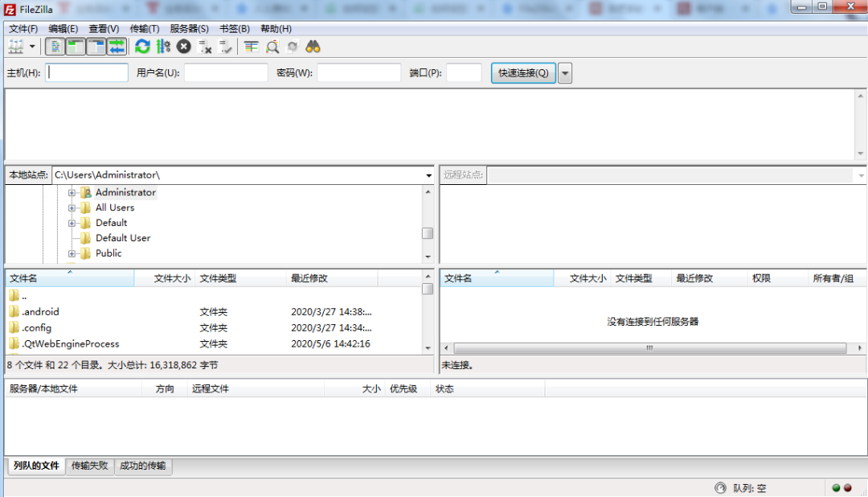Viewport: 868px width, 497px height.
Task: Click the 快速连接(Q) button
Action: (x=523, y=72)
